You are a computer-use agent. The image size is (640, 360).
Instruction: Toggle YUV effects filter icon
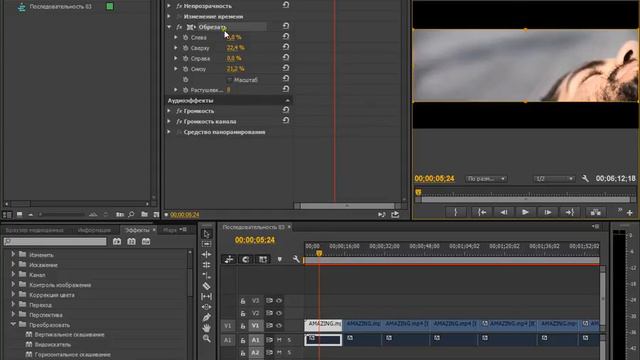click(146, 242)
